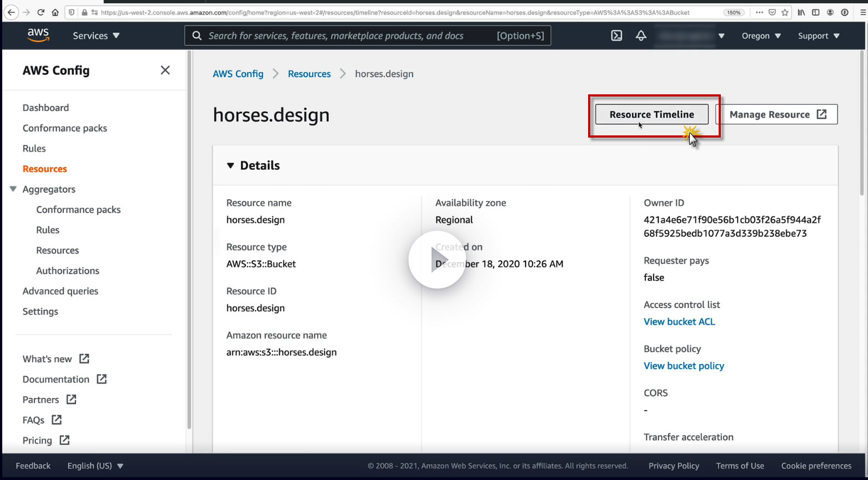The height and width of the screenshot is (480, 868).
Task: Open the Terms of Use footer link
Action: click(740, 466)
